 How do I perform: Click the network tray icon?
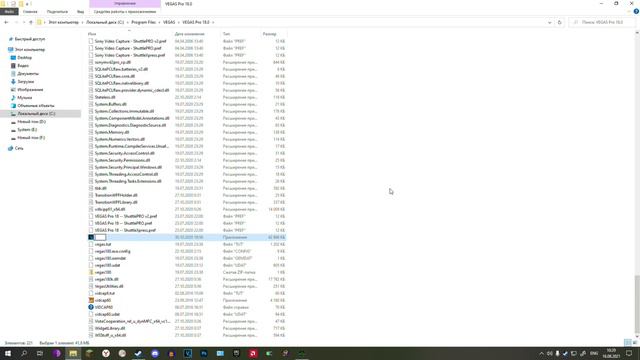click(573, 353)
